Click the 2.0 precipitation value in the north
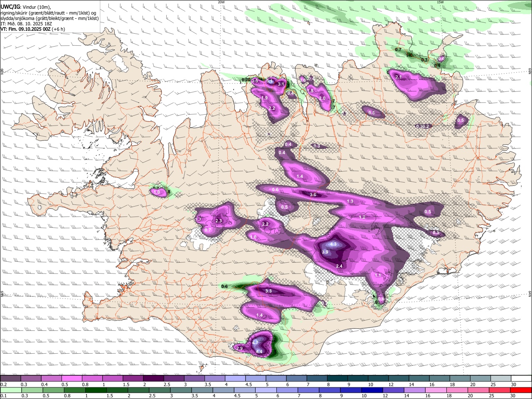The height and width of the screenshot is (399, 532). pos(322,98)
